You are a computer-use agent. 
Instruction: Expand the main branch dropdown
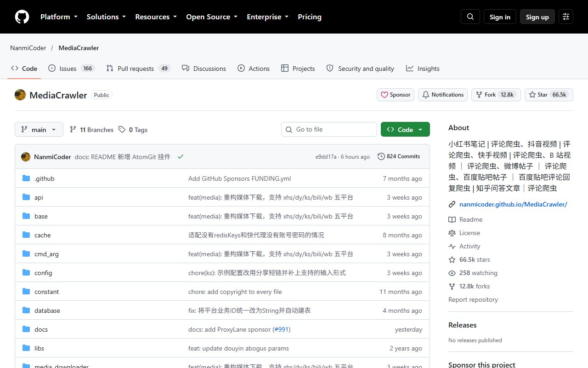point(39,130)
